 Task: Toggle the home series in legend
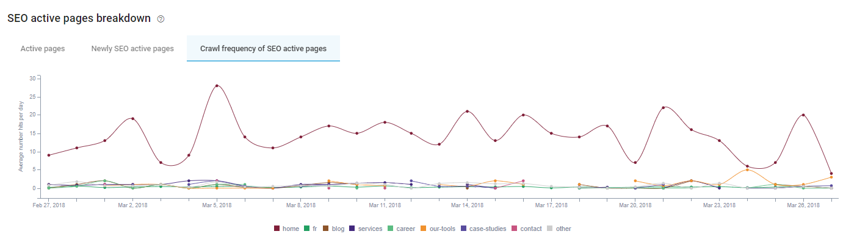(288, 229)
